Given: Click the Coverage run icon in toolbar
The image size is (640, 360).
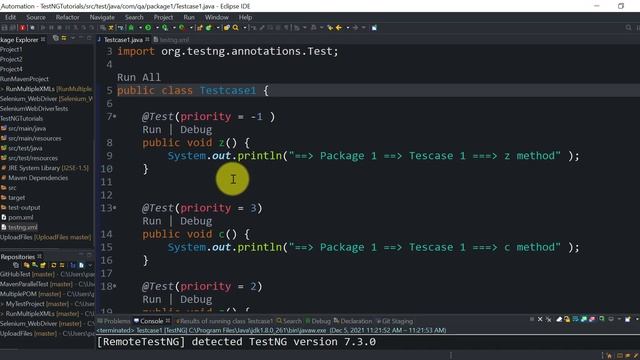Looking at the screenshot, I should 164,28.
